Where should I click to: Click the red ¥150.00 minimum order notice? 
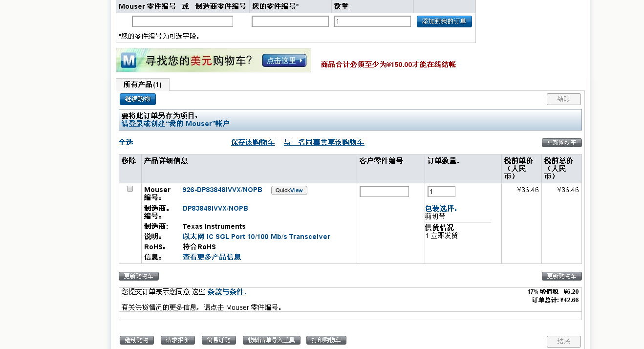coord(388,65)
